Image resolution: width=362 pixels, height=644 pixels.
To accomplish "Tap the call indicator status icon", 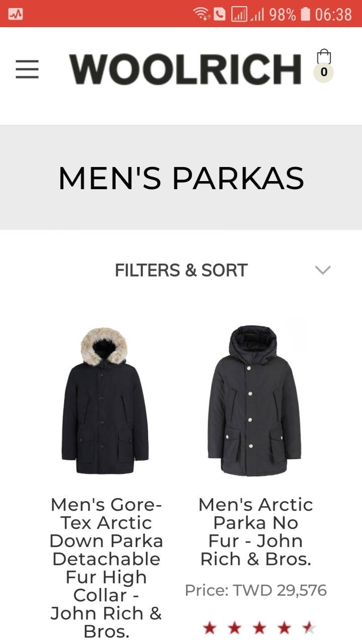I will click(219, 14).
